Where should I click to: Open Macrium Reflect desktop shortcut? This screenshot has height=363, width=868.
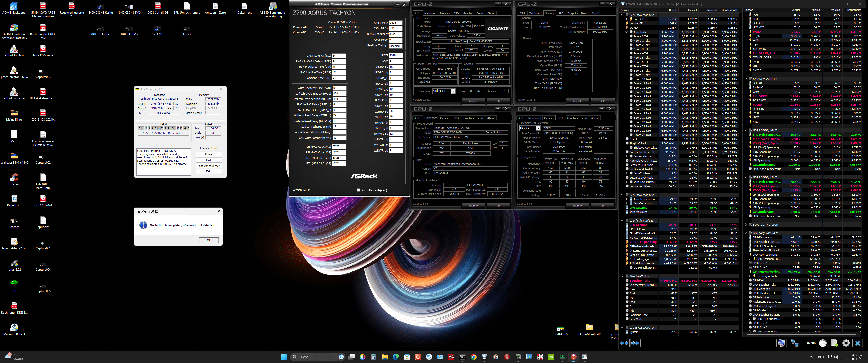pos(14,330)
